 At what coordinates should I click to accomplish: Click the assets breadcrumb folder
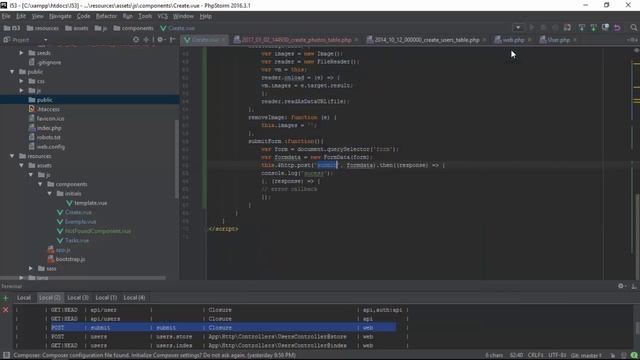click(x=77, y=28)
